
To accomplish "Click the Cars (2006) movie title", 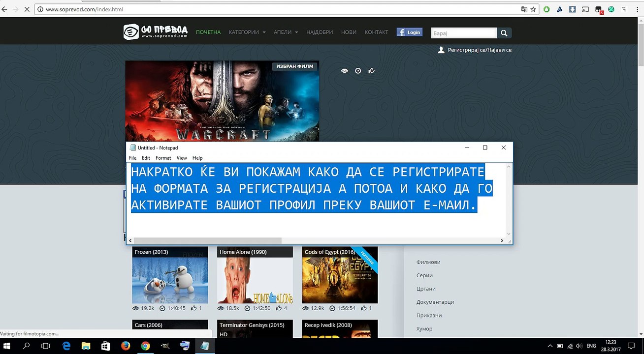I will [x=148, y=325].
